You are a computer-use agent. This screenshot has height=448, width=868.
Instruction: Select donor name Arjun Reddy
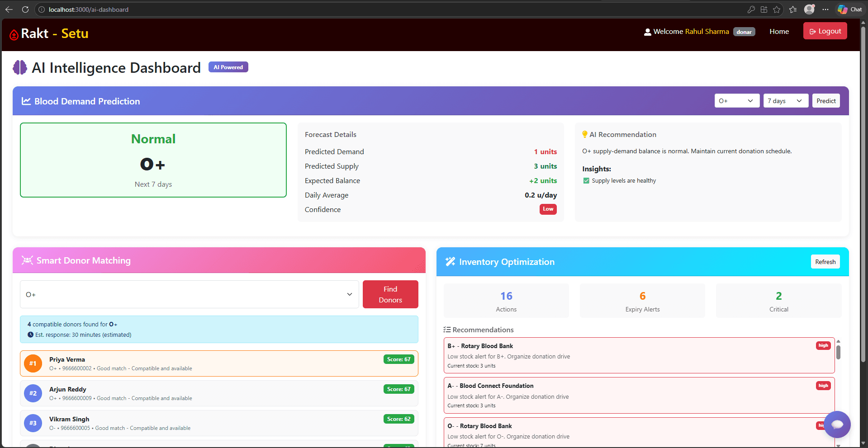tap(68, 389)
